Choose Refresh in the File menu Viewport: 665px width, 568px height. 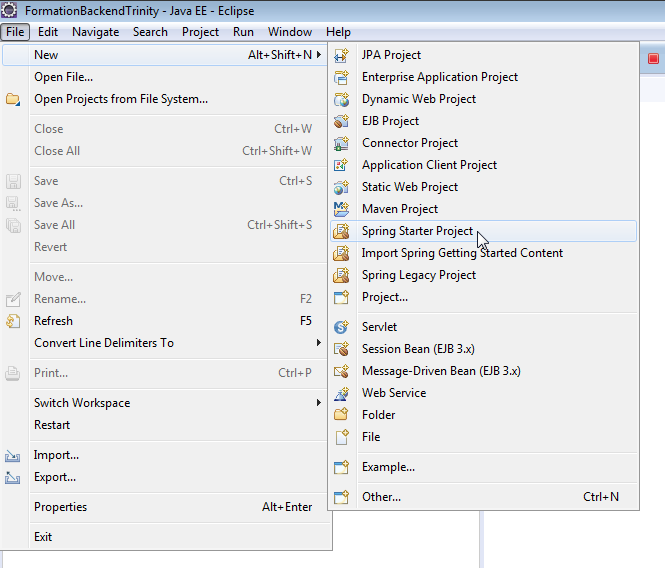click(x=165, y=321)
